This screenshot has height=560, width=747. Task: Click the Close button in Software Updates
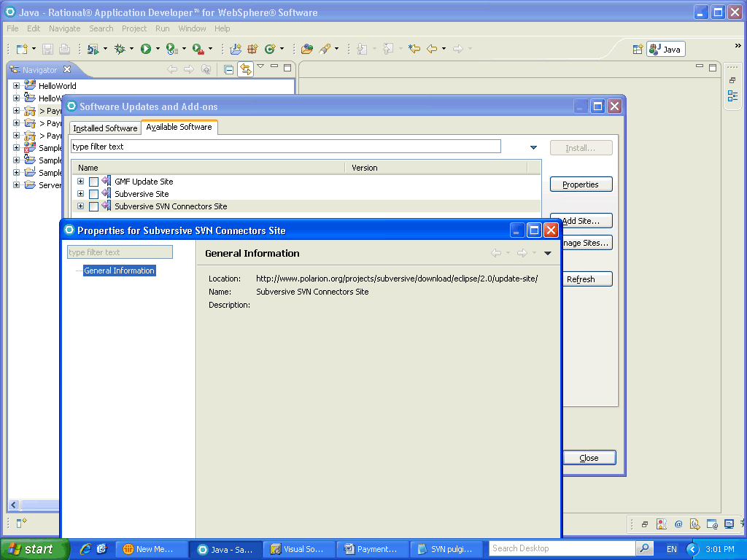click(x=589, y=458)
